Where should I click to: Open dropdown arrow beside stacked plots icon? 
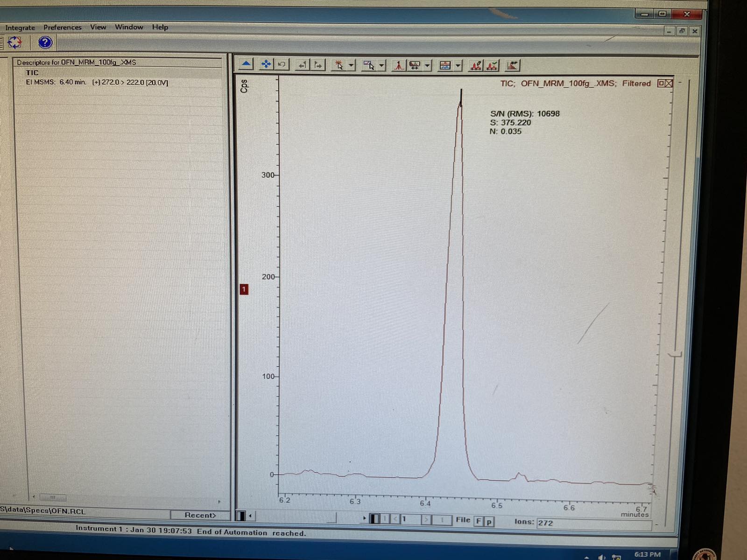pos(458,66)
